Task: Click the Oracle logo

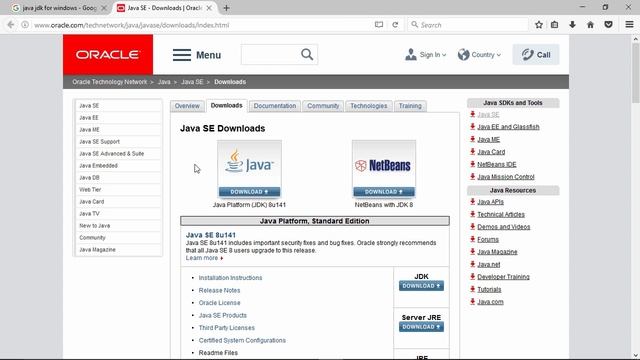Action: pyautogui.click(x=108, y=54)
